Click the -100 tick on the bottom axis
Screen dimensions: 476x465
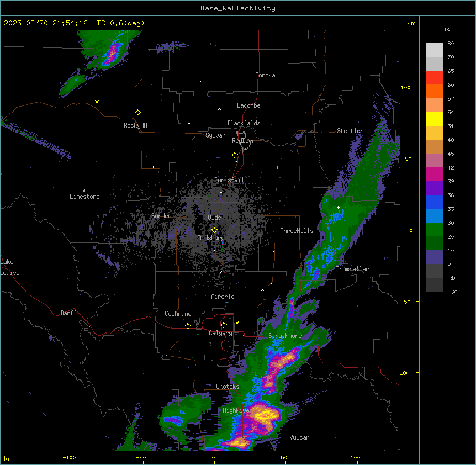[x=69, y=457]
